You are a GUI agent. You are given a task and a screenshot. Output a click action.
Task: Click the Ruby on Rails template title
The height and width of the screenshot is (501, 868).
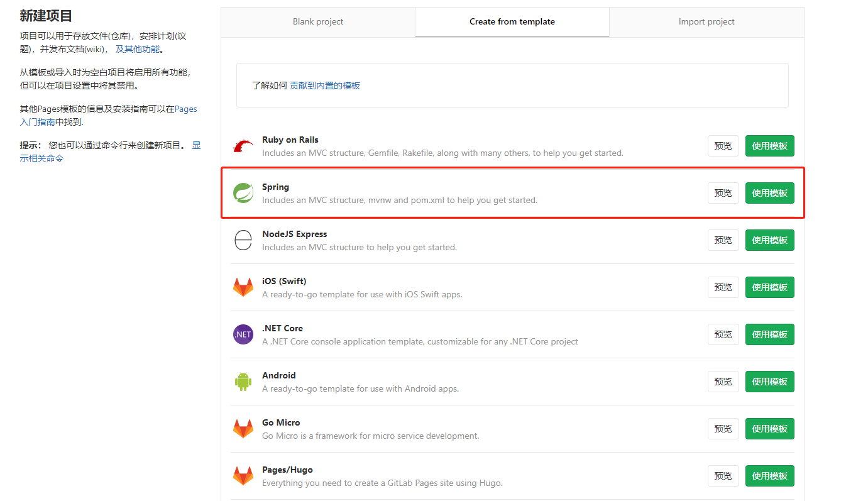click(290, 140)
